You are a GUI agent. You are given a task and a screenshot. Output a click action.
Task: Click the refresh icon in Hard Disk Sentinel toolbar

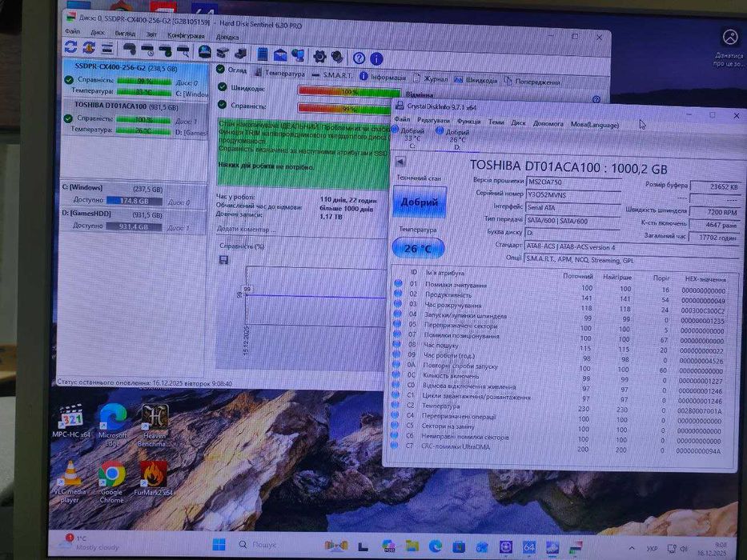click(70, 48)
